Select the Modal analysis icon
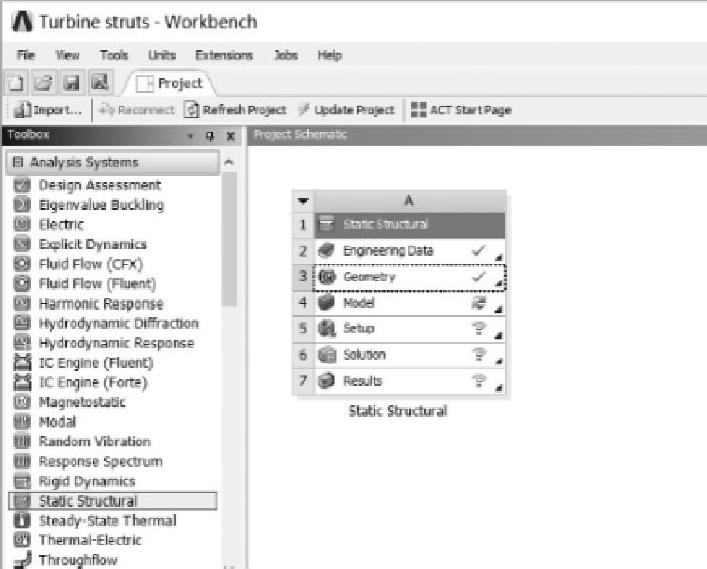This screenshot has width=707, height=569. 22,422
